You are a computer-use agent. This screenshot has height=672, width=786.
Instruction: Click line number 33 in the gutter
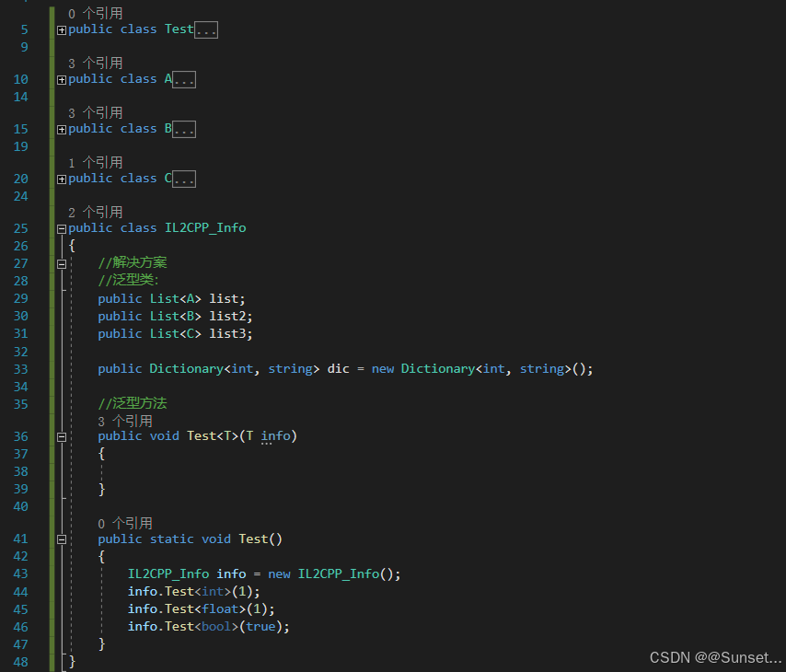20,370
